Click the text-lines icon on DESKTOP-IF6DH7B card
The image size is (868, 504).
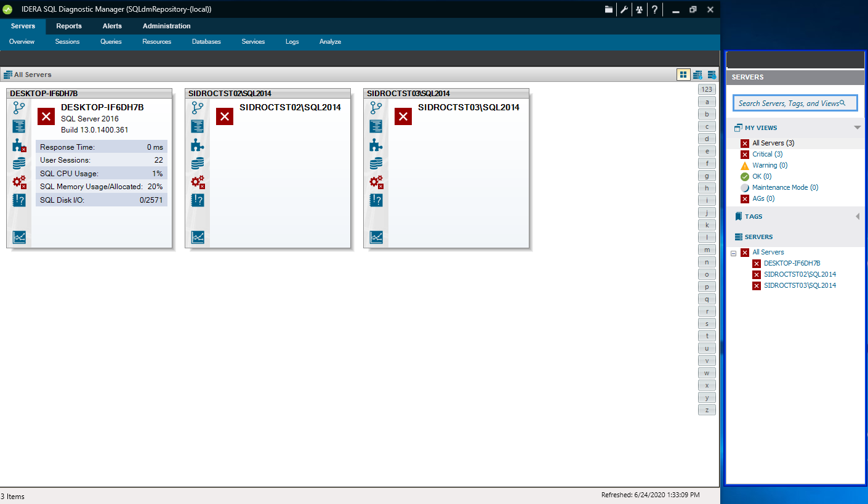(19, 126)
